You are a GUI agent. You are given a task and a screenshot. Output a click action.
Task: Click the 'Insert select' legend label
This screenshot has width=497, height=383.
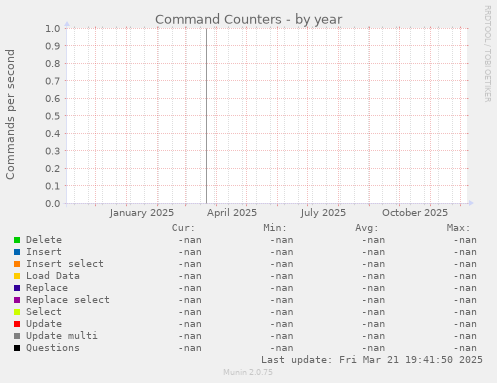(65, 264)
